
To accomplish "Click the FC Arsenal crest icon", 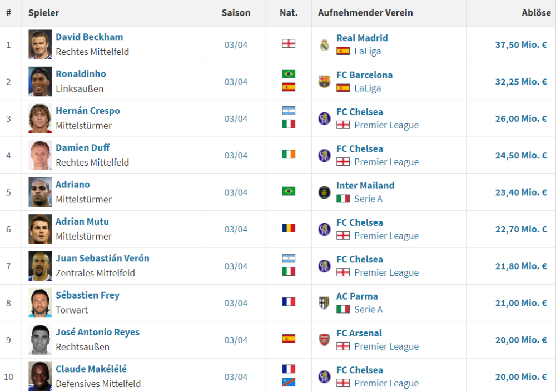I will coord(325,340).
